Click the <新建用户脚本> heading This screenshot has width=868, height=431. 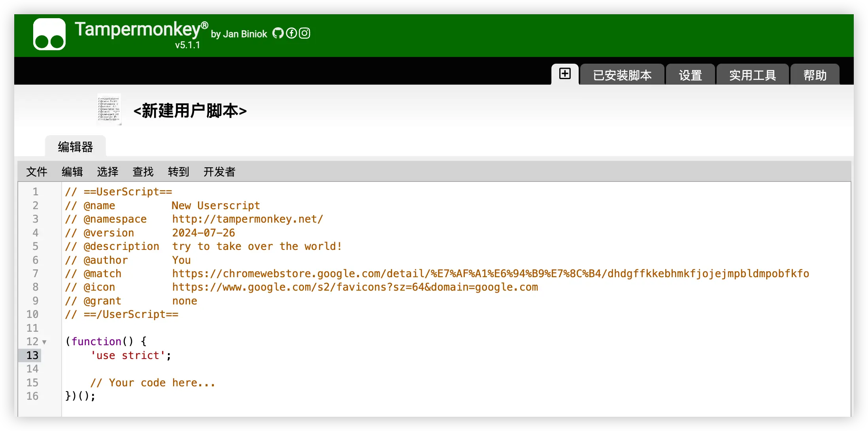pos(190,110)
